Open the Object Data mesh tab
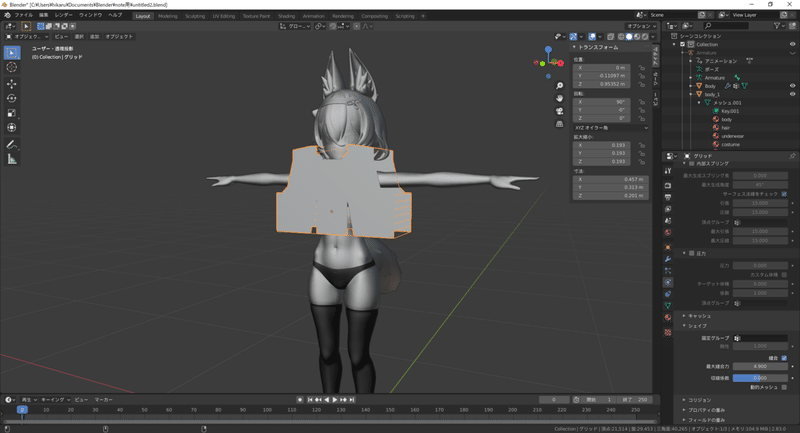 pos(668,306)
